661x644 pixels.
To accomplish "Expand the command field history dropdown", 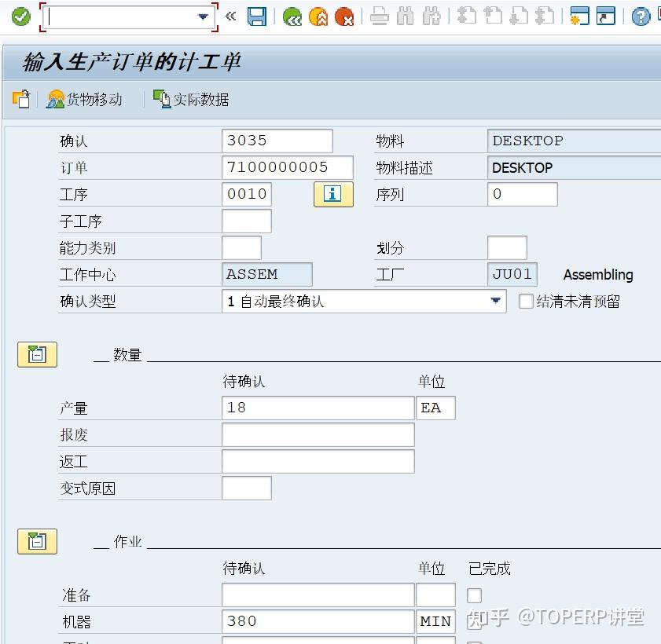I will click(203, 15).
